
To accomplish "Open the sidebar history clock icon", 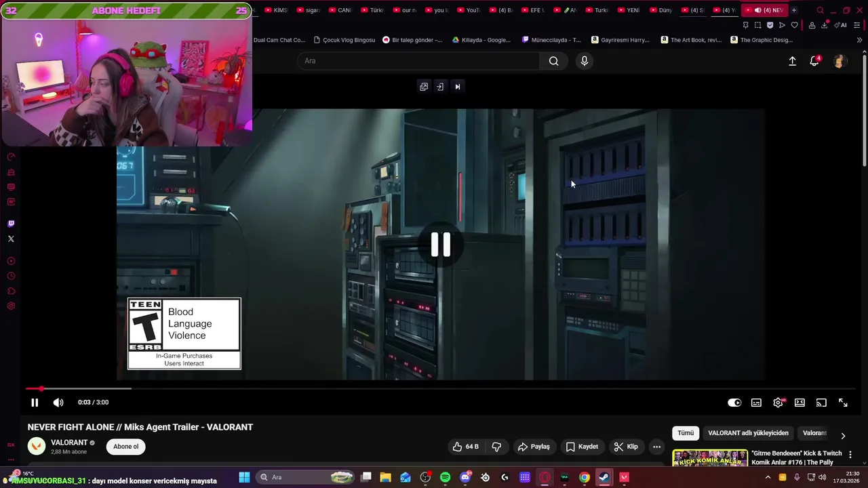I will point(11,276).
